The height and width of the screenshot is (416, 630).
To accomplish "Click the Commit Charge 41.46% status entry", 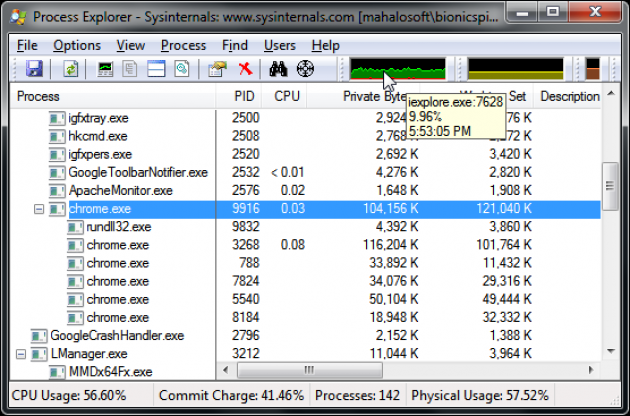I will point(231,396).
